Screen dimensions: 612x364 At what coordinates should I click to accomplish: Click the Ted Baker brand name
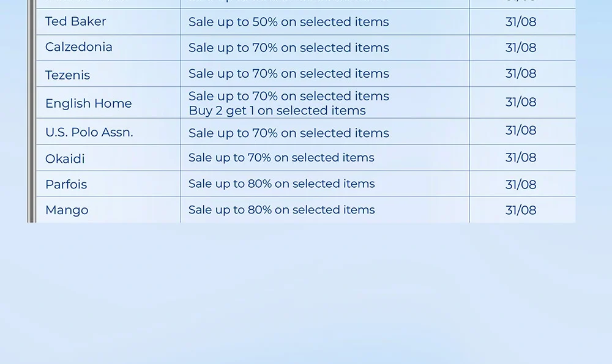[x=76, y=21]
